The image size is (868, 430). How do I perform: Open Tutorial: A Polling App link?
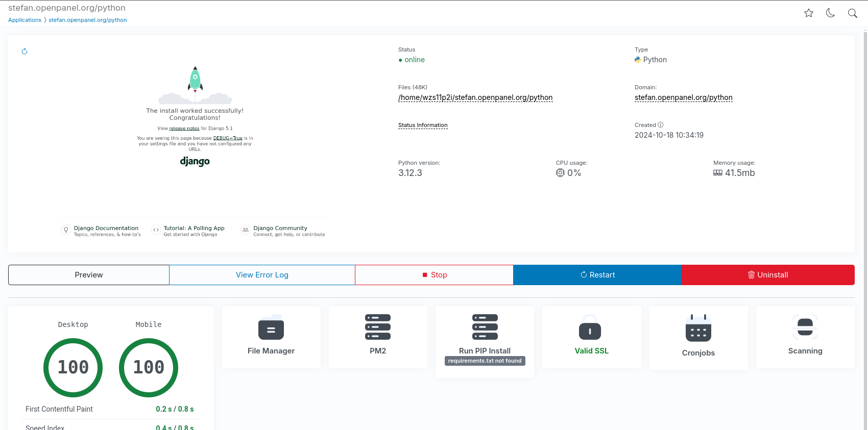pos(194,228)
